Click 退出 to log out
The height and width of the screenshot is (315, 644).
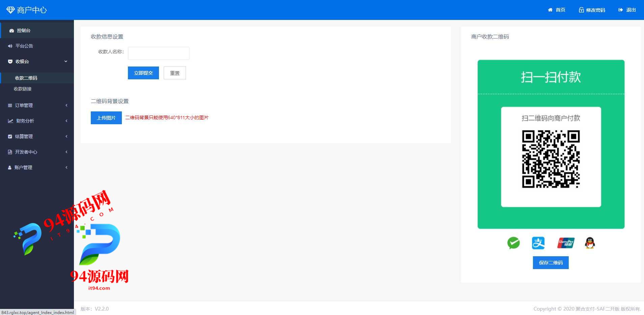631,10
